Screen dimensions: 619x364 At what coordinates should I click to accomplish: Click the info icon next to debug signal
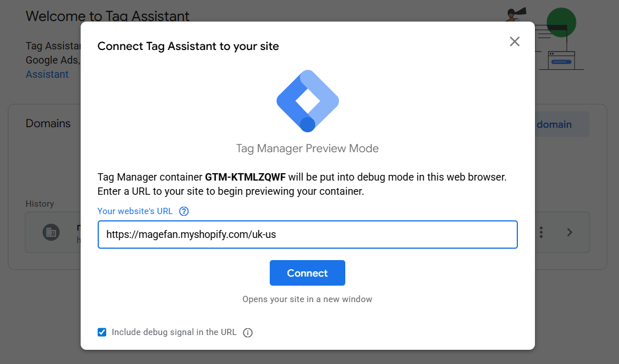pos(248,332)
